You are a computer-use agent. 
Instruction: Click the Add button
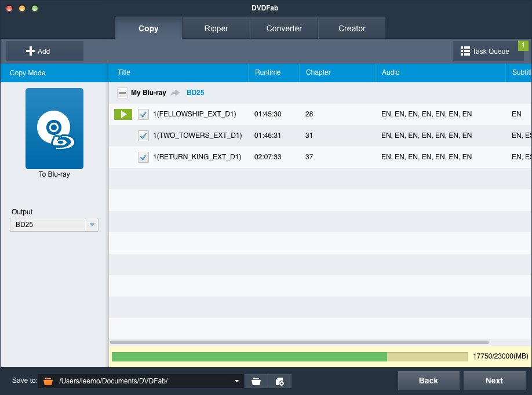(x=45, y=51)
